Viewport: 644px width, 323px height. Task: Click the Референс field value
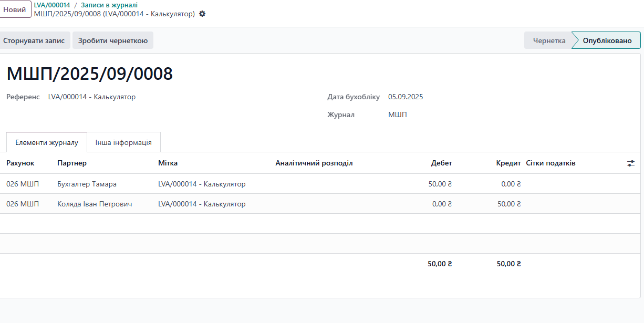[x=92, y=97]
